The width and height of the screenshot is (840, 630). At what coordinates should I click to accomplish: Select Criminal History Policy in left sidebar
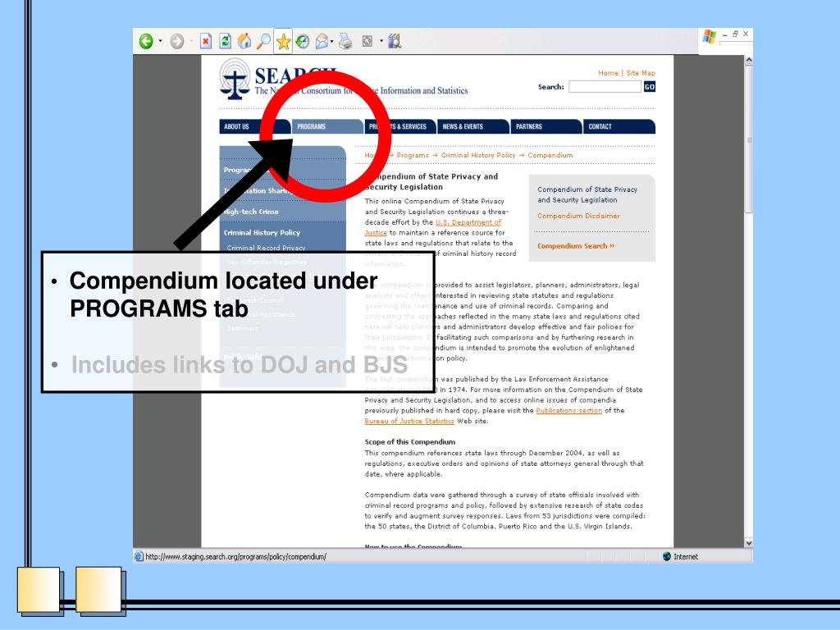[x=262, y=232]
